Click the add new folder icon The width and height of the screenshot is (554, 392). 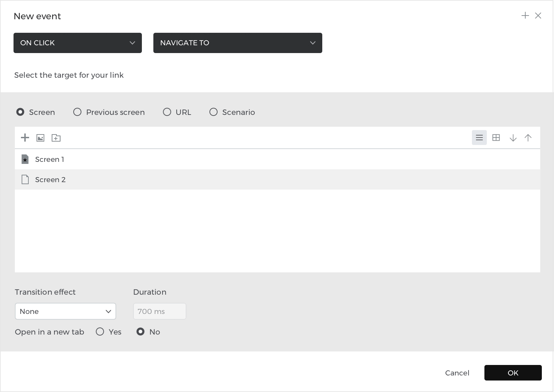tap(56, 138)
